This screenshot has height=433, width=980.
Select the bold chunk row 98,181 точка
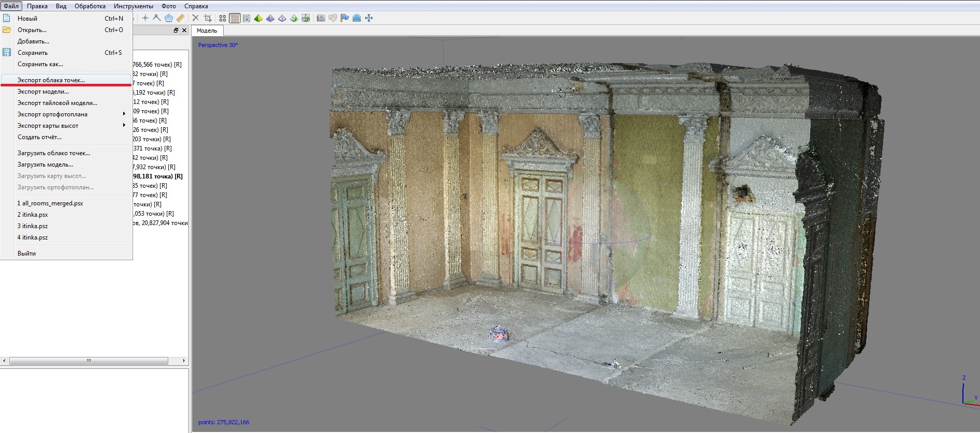[158, 176]
